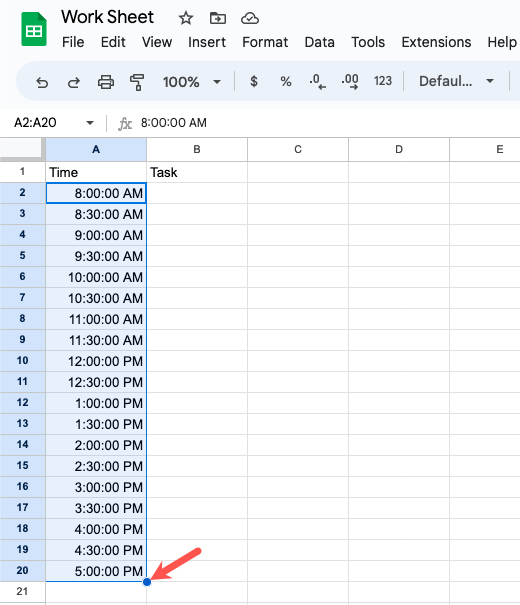This screenshot has height=605, width=520.
Task: Click the Work Sheet document title
Action: click(107, 17)
